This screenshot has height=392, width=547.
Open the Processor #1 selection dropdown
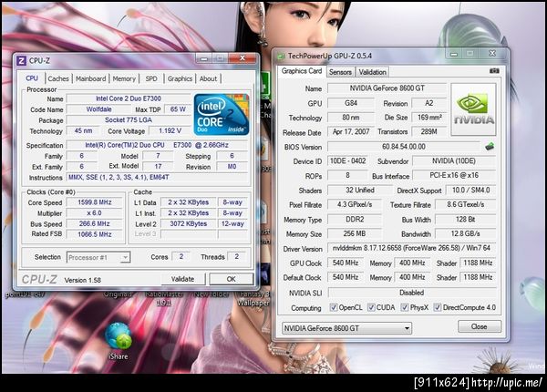(98, 257)
